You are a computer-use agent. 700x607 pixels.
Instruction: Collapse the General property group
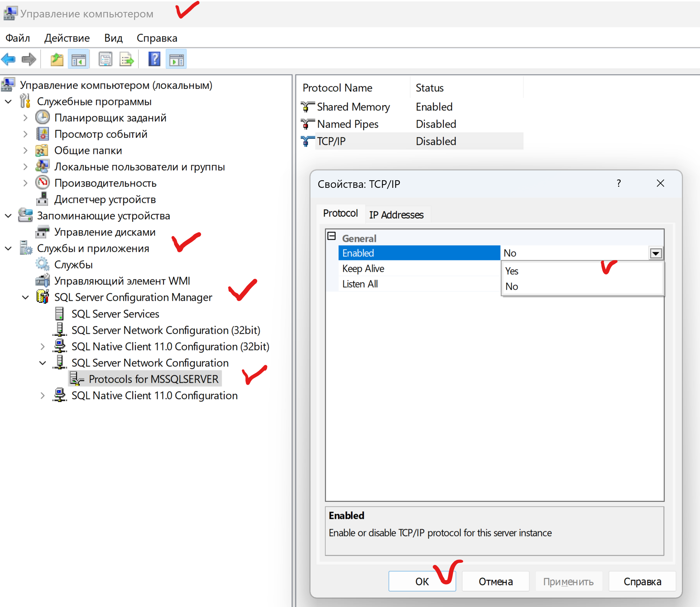[x=332, y=236]
